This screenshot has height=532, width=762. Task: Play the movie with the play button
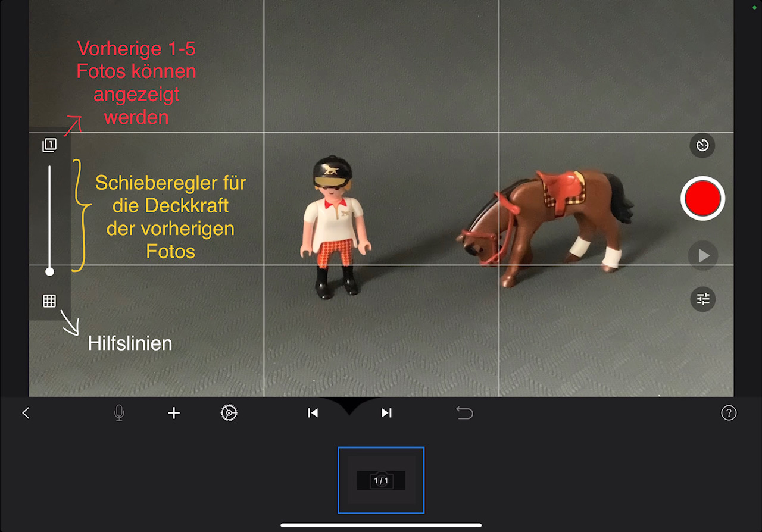[703, 256]
